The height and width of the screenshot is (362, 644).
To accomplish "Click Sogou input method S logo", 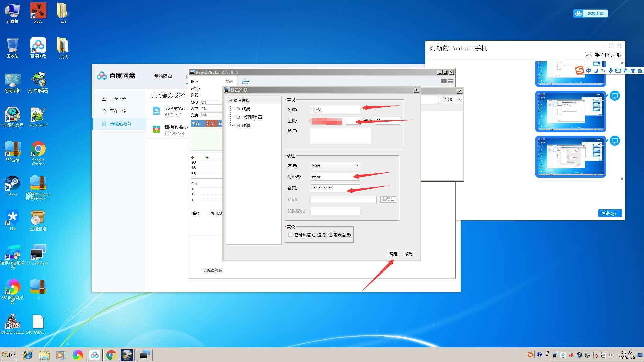I will (579, 70).
